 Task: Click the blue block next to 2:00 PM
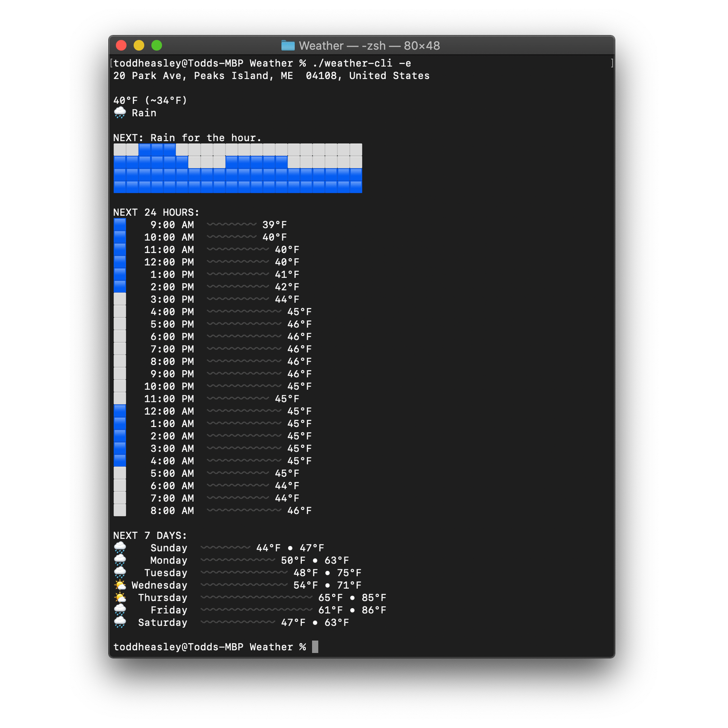[120, 287]
